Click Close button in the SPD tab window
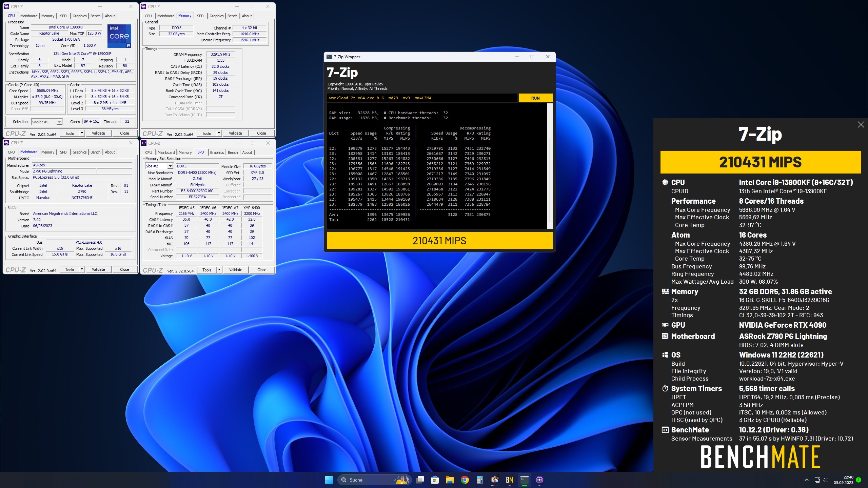The image size is (868, 488). click(x=262, y=270)
